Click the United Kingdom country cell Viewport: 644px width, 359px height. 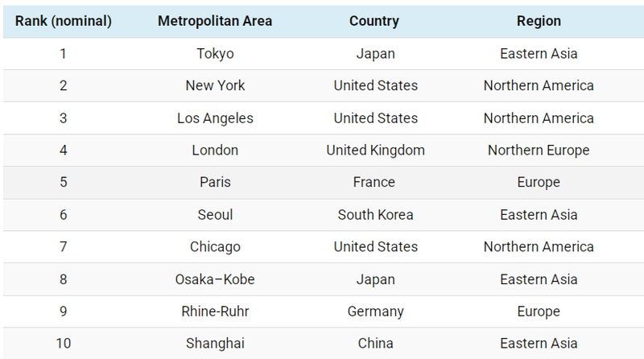375,151
